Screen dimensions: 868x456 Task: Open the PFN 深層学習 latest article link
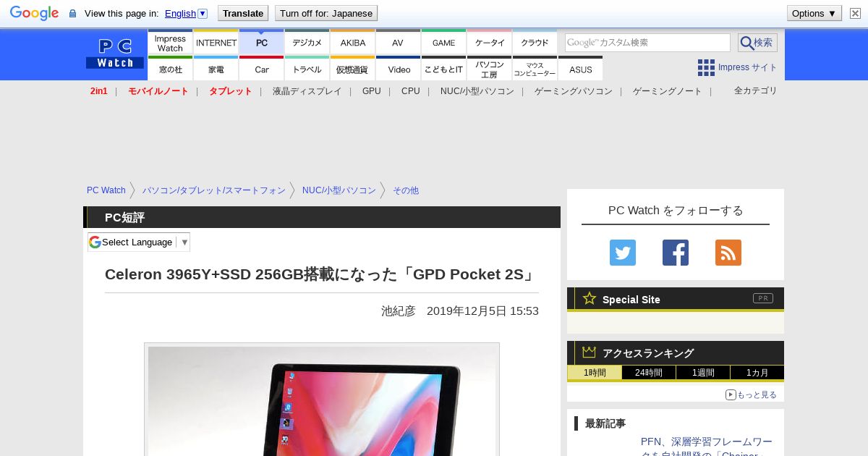[707, 445]
